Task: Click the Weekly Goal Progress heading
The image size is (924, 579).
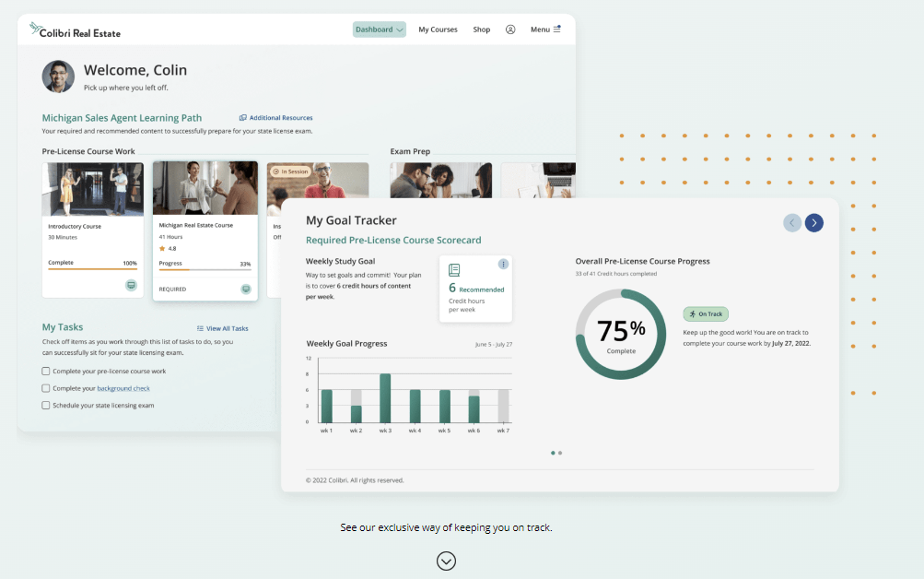Action: (x=346, y=344)
